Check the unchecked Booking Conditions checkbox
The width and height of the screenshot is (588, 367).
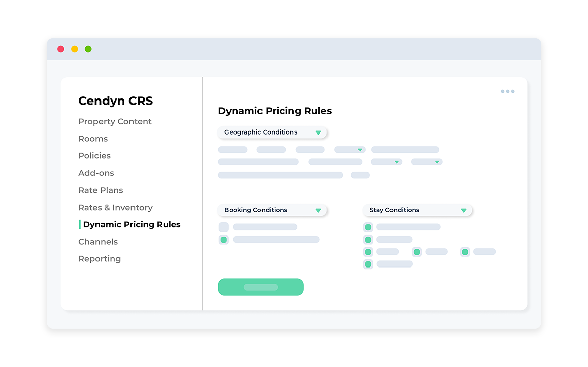coord(223,227)
